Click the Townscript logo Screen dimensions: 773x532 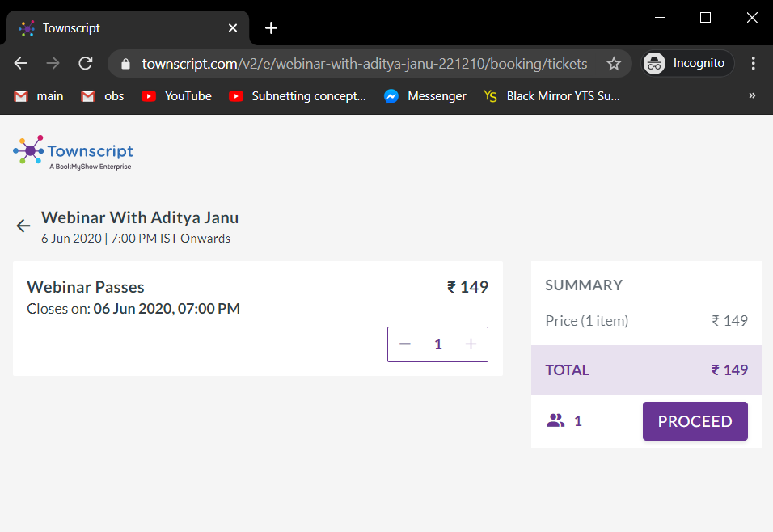coord(74,152)
